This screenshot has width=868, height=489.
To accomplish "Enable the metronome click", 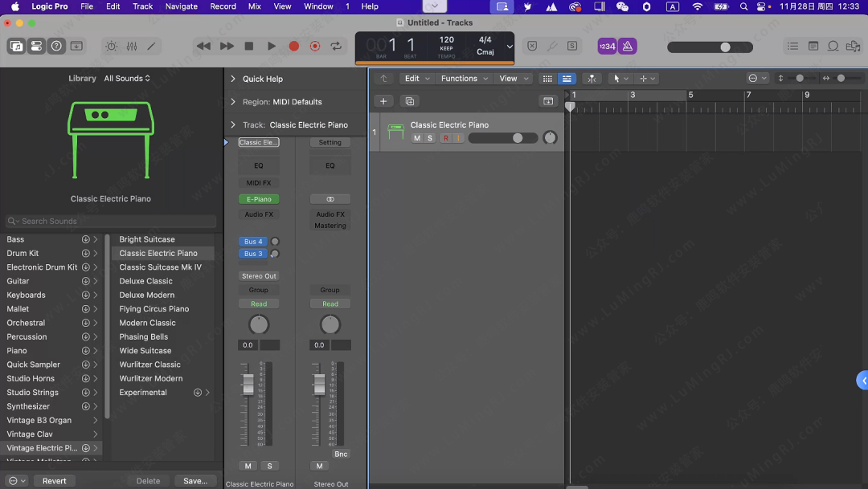I will click(x=628, y=47).
